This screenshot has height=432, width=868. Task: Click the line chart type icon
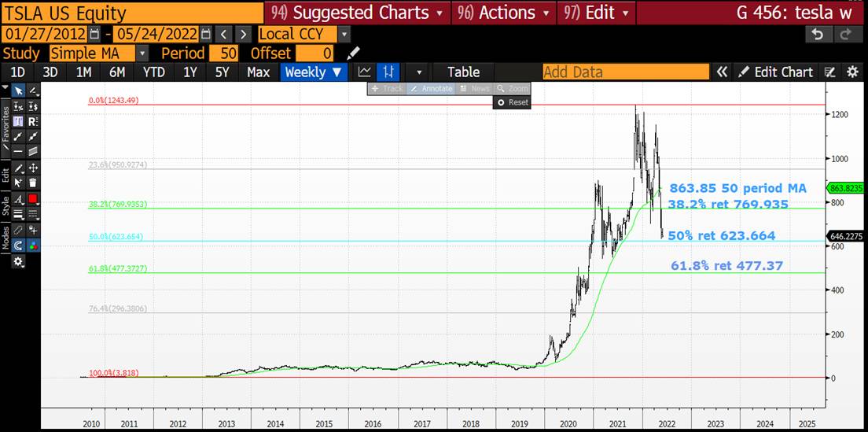[364, 72]
